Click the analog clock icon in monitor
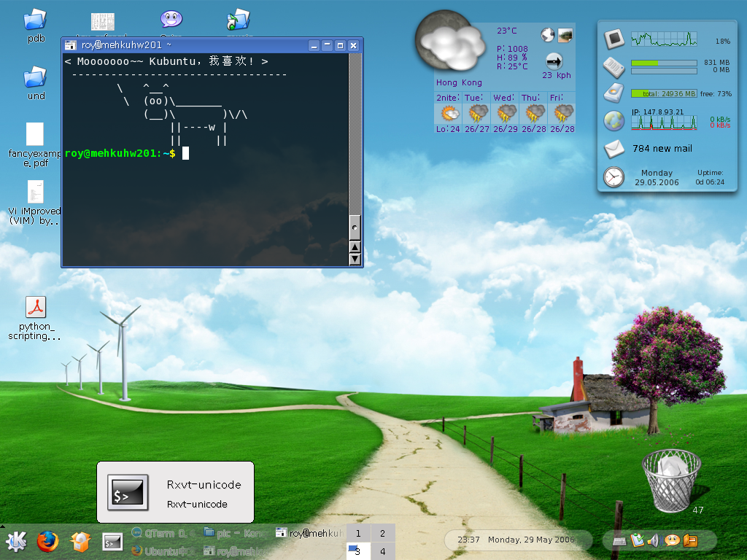Screen dimensions: 747x560 coord(614,177)
